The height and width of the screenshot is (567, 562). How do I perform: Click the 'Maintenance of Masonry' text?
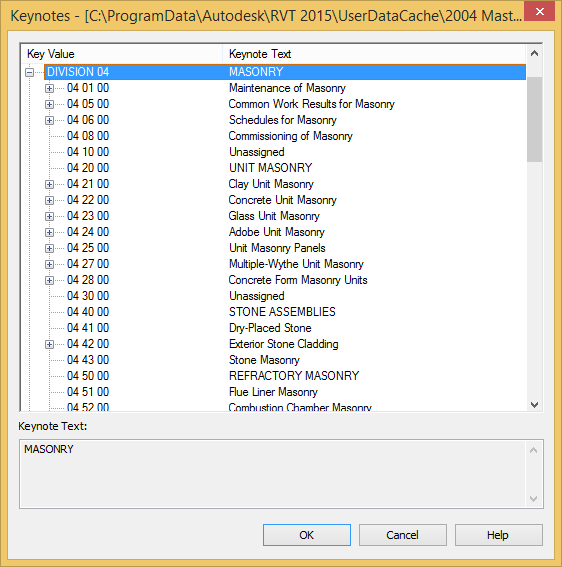tap(287, 88)
